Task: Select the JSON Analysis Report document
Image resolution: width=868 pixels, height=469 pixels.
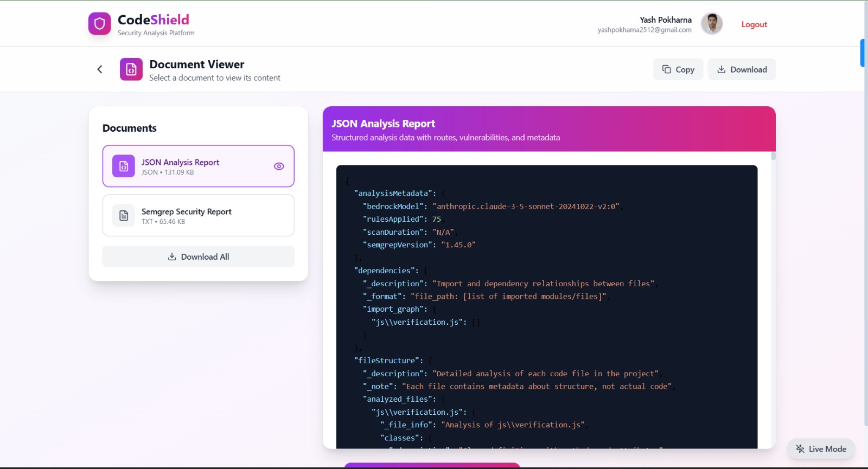Action: pyautogui.click(x=199, y=166)
